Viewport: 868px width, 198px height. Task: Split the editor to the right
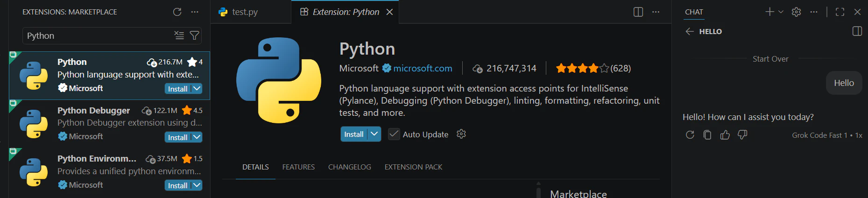pos(638,12)
